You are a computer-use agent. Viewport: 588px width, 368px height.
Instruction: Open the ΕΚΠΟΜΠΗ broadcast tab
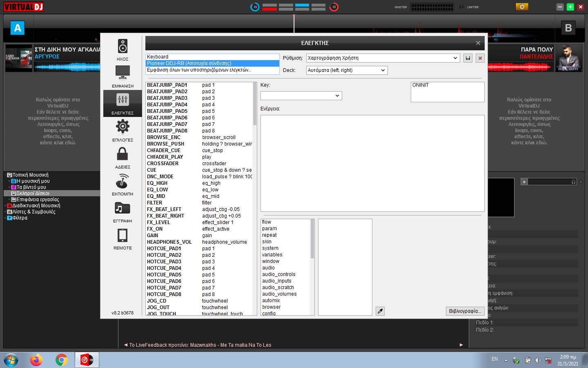122,184
